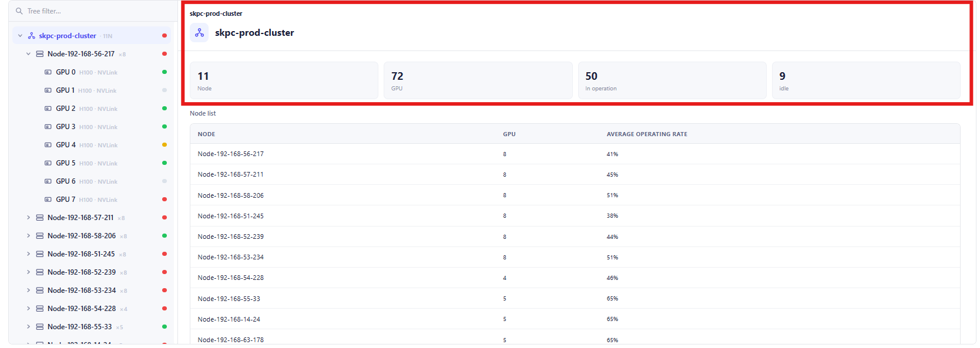Open Node-192-168-54-228 row in node list
Viewport: 980px width, 348px height.
click(575, 278)
